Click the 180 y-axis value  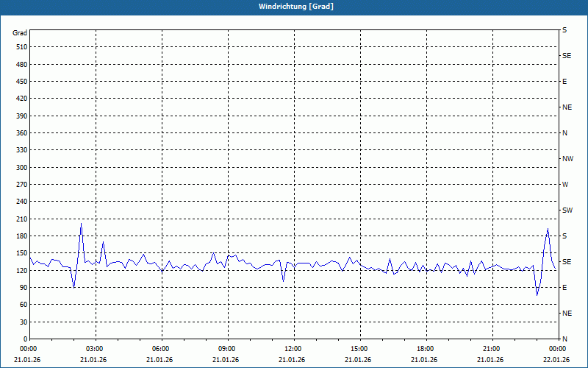click(x=22, y=236)
